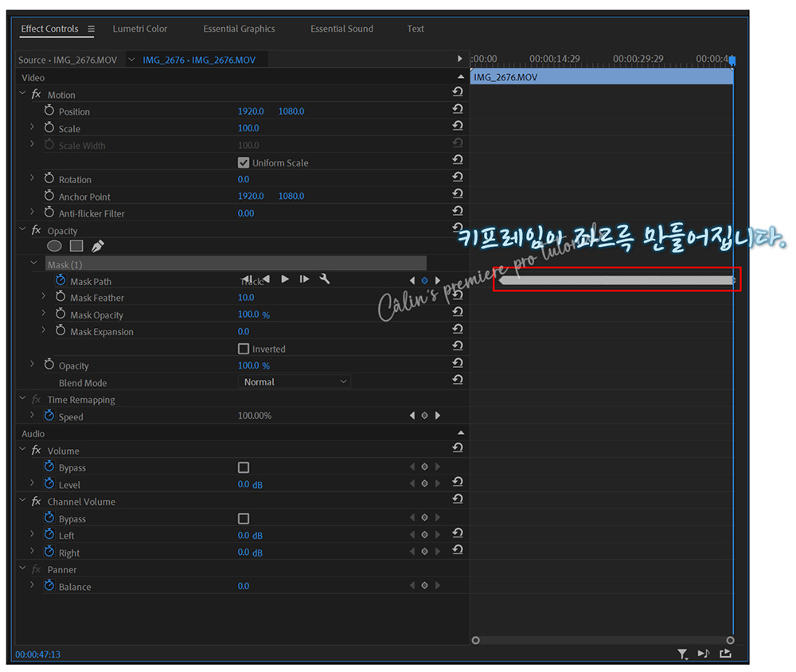
Task: Open Effect Controls panel menu
Action: (x=91, y=29)
